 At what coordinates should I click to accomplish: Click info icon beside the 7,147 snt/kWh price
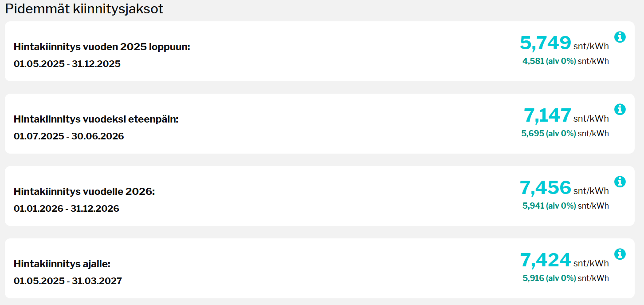620,109
